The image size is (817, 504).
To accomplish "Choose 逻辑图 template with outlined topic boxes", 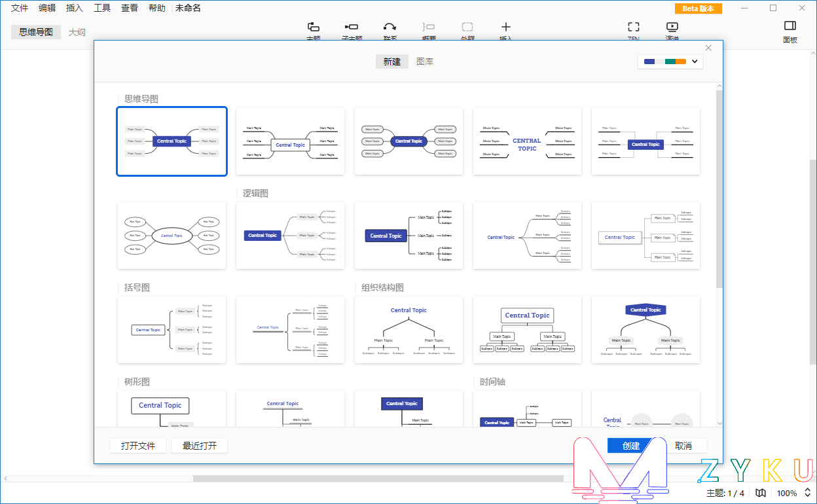I will pos(646,236).
